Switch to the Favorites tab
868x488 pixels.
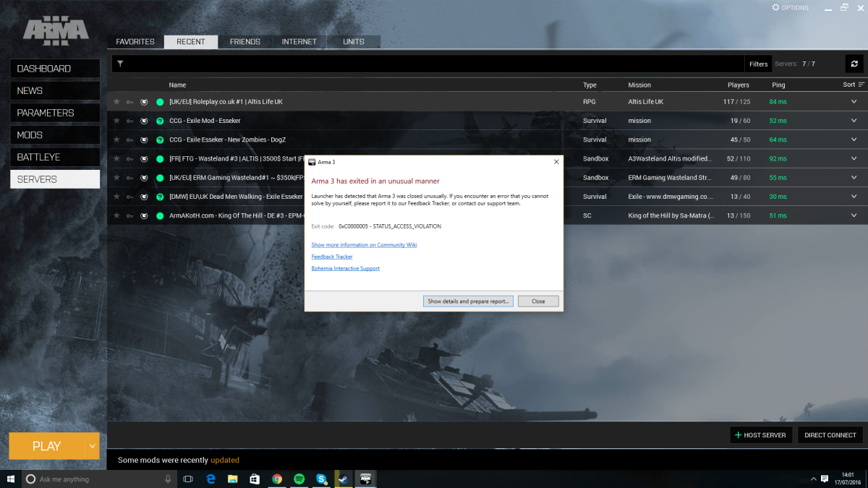pos(135,42)
